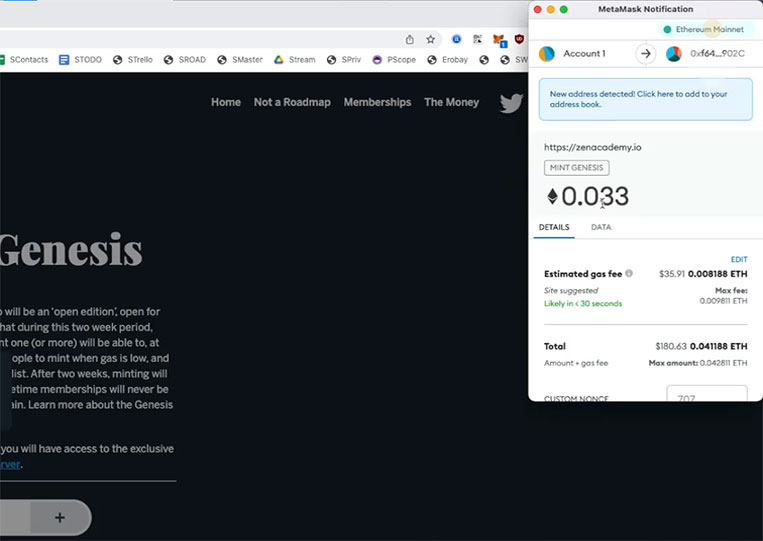763x541 pixels.
Task: Open the unlabeled globe bookmark after Erobay
Action: (x=484, y=60)
